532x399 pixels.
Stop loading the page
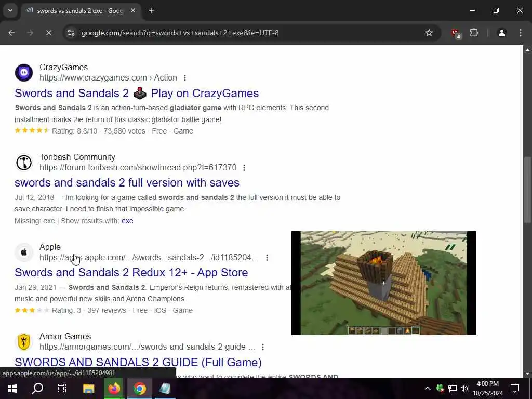pos(48,33)
